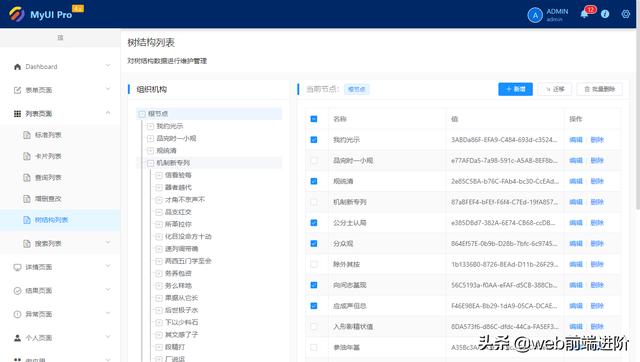
Task: Expand the Dashboard menu chevron
Action: (x=108, y=66)
